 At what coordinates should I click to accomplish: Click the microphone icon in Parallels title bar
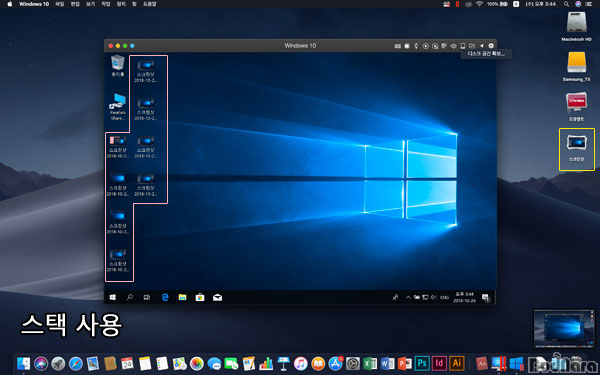(416, 46)
